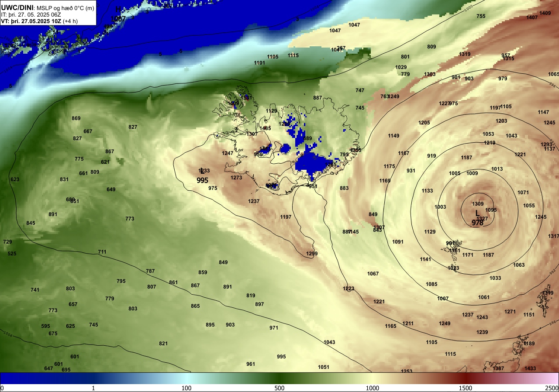Screen dimensions: 559x392
Task: Click the height value 1273
Action: click(236, 178)
